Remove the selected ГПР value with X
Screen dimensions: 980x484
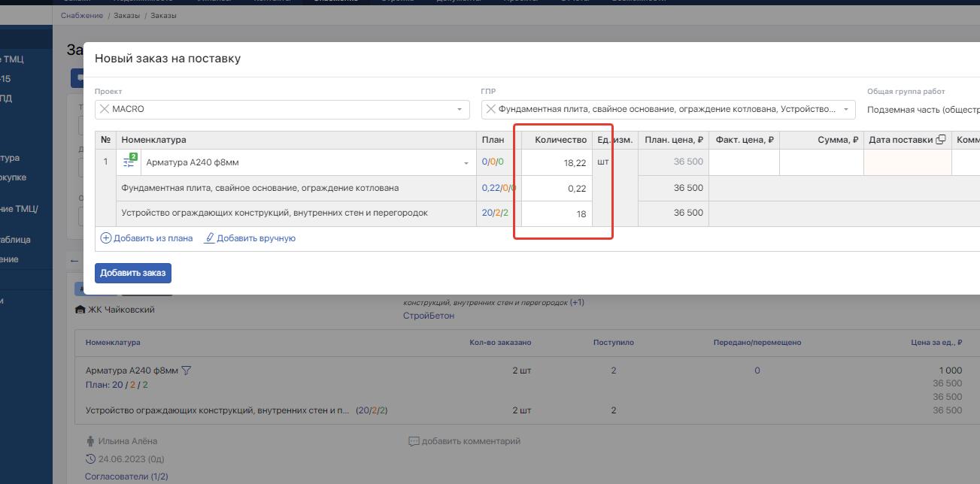tap(490, 109)
